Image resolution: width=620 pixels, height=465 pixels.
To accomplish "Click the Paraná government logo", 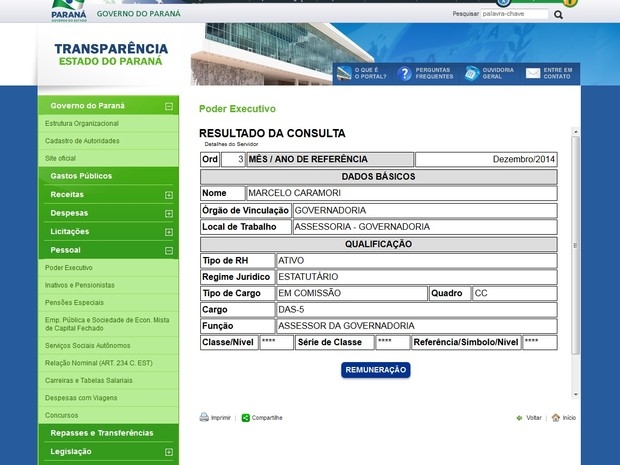I will (x=69, y=11).
